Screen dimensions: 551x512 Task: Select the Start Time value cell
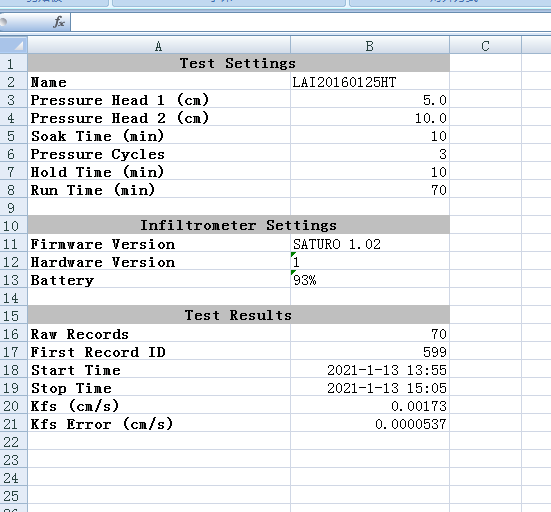pos(370,370)
